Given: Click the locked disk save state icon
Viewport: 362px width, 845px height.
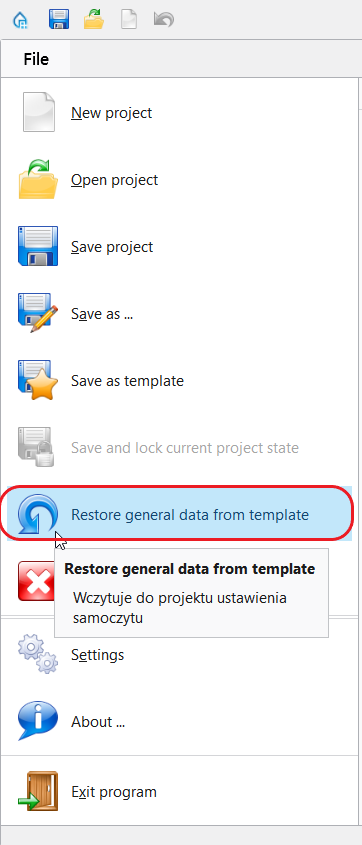Looking at the screenshot, I should 38,447.
